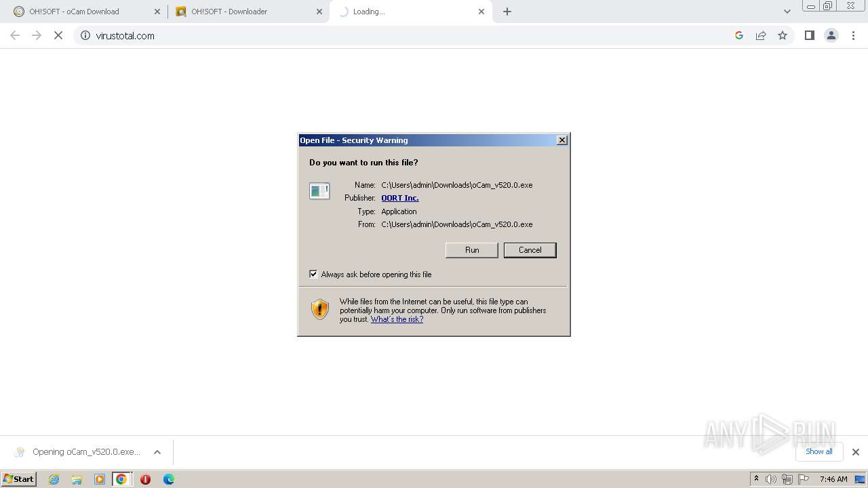Close the Downloader tab
This screenshot has height=488, width=868.
319,12
